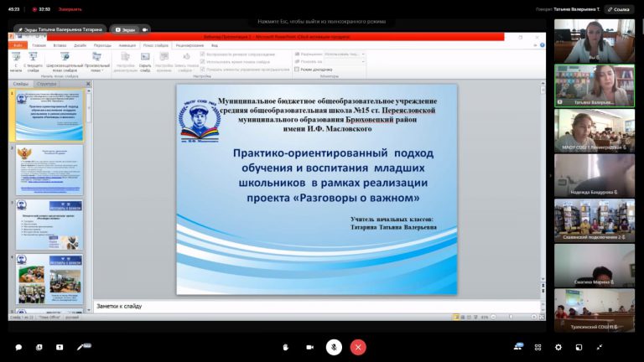Collapse the participant video sidebar
The height and width of the screenshot is (362, 644).
coord(549,176)
